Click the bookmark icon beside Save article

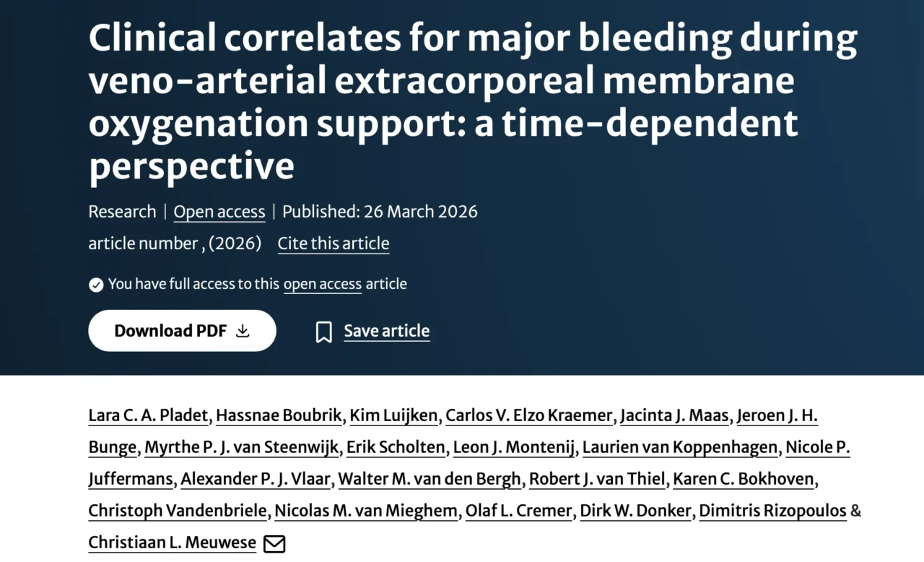point(323,331)
